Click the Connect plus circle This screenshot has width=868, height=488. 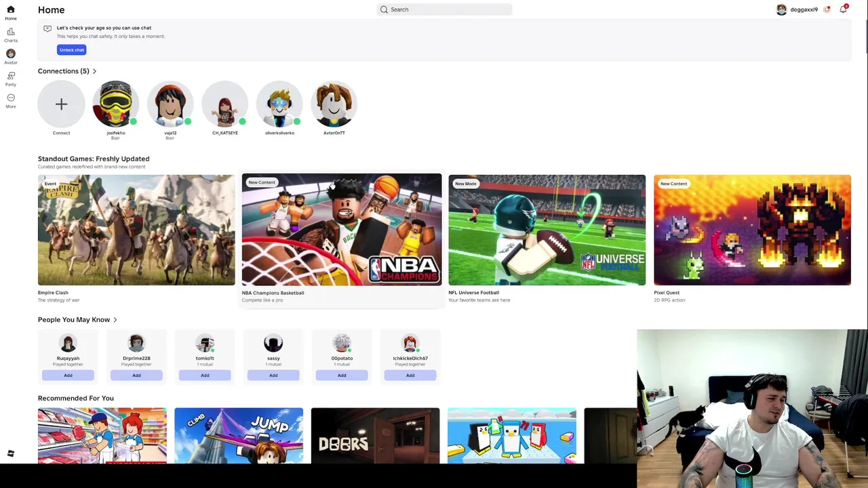coord(61,104)
